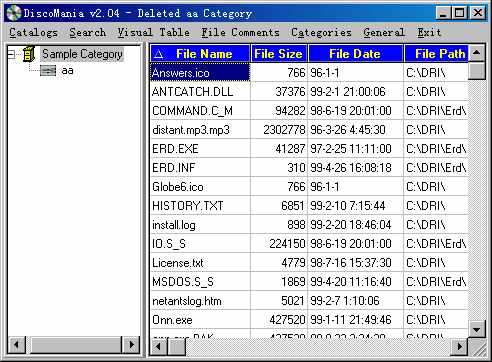Screen dimensions: 492x362
Task: Click date cell 99-2-1 21:00:06
Action: [x=355, y=92]
